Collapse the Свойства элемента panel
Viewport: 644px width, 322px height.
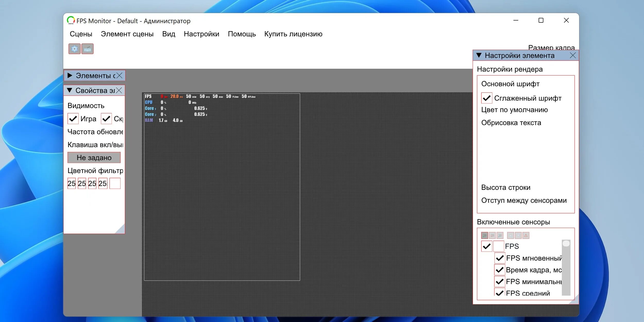coord(70,90)
